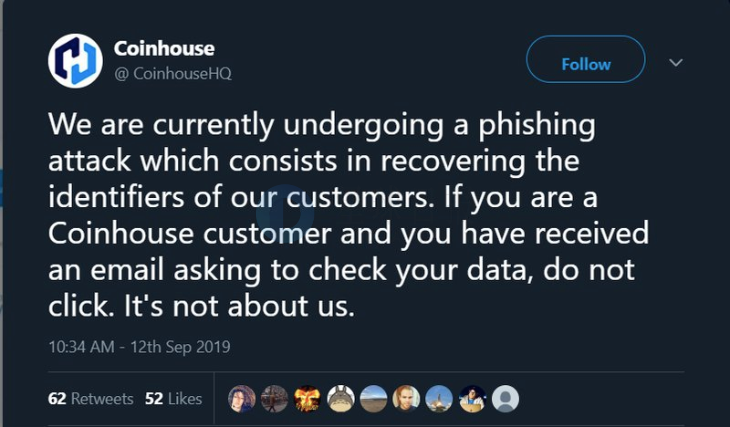View the 62 Retweets list
Image resolution: width=730 pixels, height=427 pixels.
[x=90, y=399]
